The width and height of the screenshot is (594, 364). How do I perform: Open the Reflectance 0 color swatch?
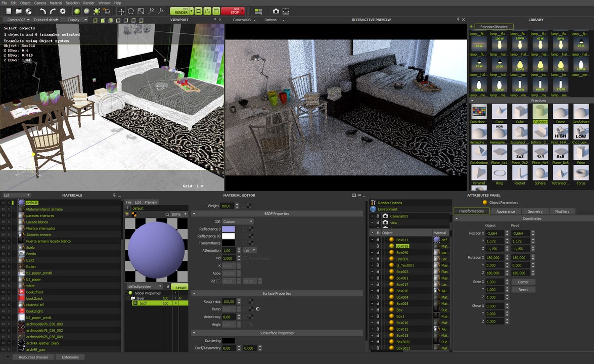229,230
